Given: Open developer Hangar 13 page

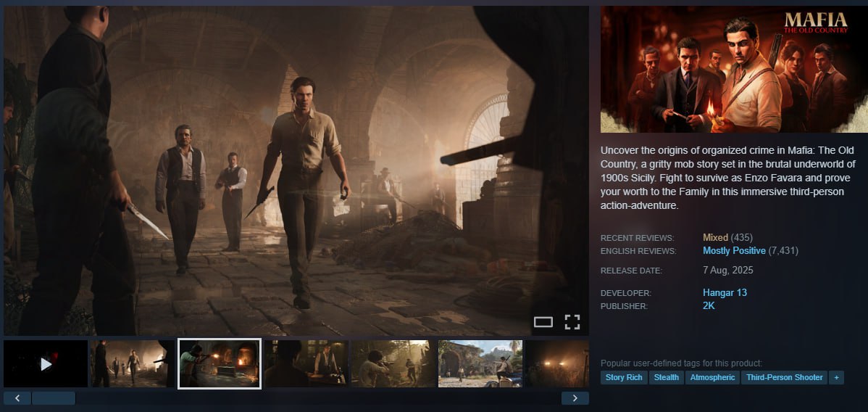Looking at the screenshot, I should coord(725,292).
